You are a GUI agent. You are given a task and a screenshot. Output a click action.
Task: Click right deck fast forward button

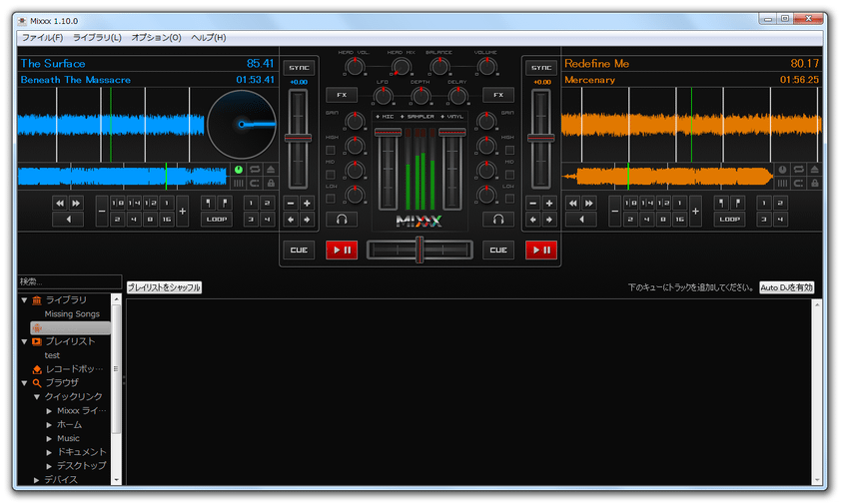(589, 204)
